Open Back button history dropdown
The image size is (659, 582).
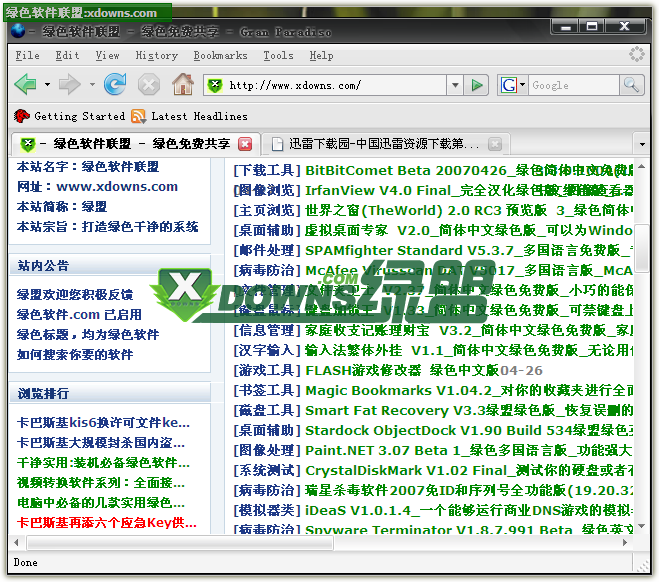coord(47,84)
